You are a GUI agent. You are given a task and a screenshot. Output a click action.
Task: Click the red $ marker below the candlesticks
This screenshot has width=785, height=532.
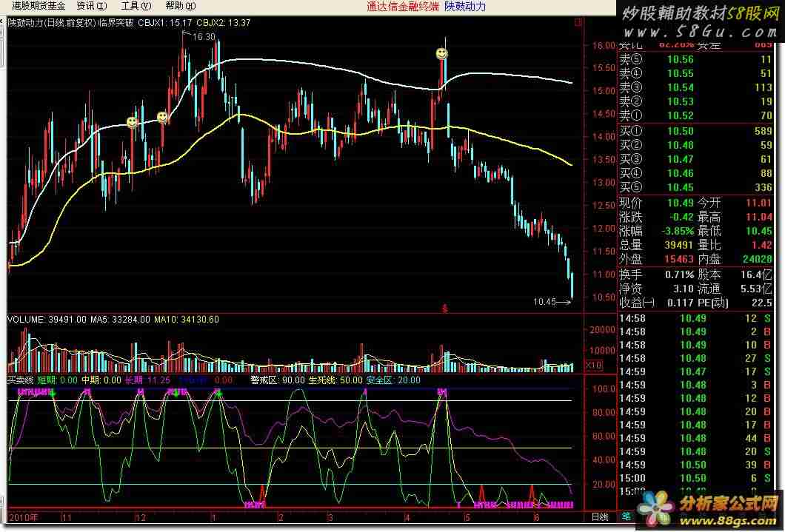pyautogui.click(x=444, y=309)
